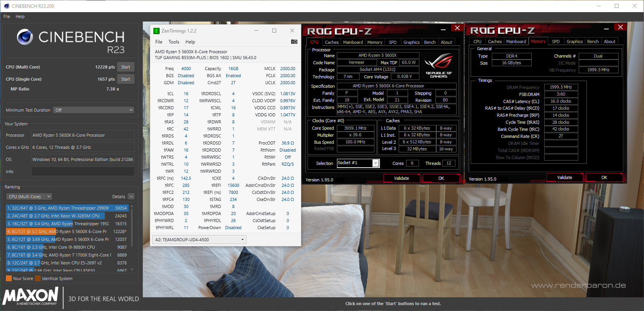Click the ranking scrollbar down arrow
Screen dimensions: 644x311
coord(132,269)
